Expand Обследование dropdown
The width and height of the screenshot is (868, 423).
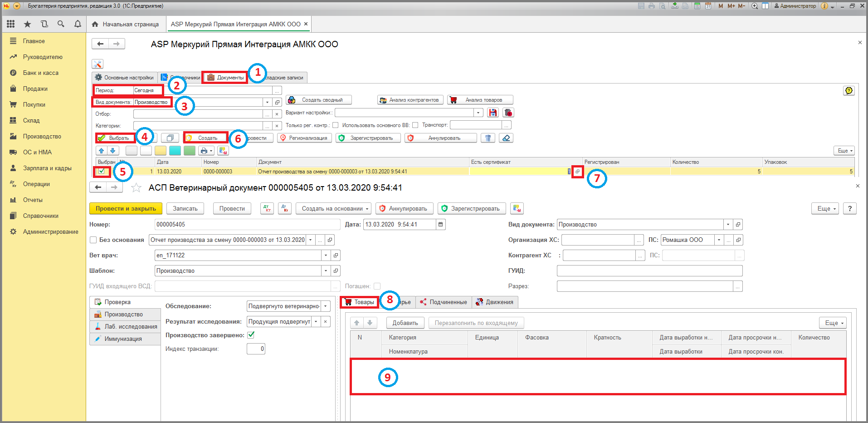[x=326, y=306]
